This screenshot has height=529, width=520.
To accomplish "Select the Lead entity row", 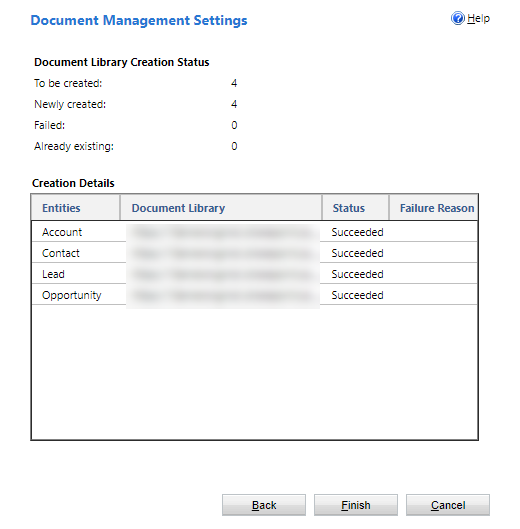I will tap(254, 274).
